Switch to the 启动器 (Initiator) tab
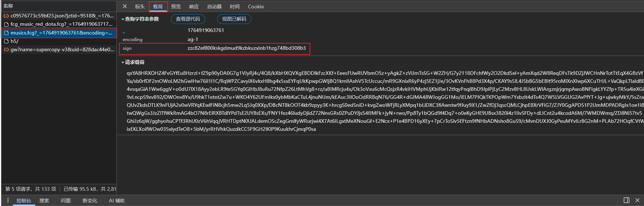Screen dimensions: 644x206 214,7
